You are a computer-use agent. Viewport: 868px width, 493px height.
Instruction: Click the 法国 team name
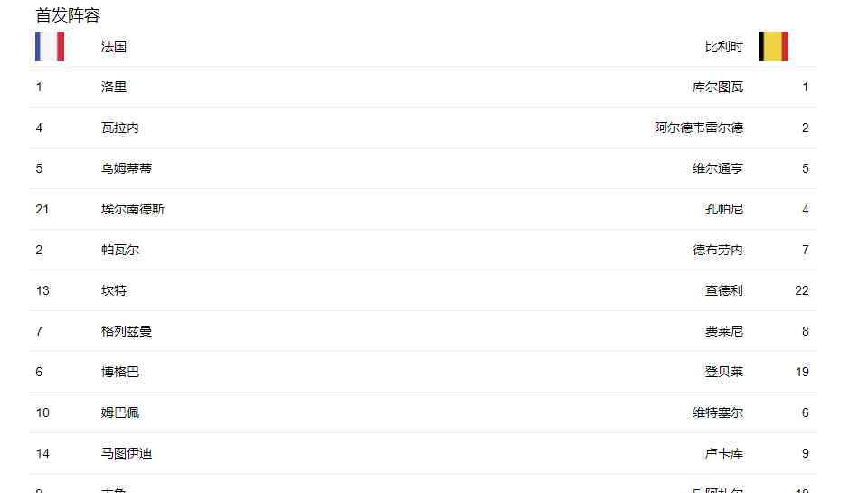pyautogui.click(x=114, y=47)
